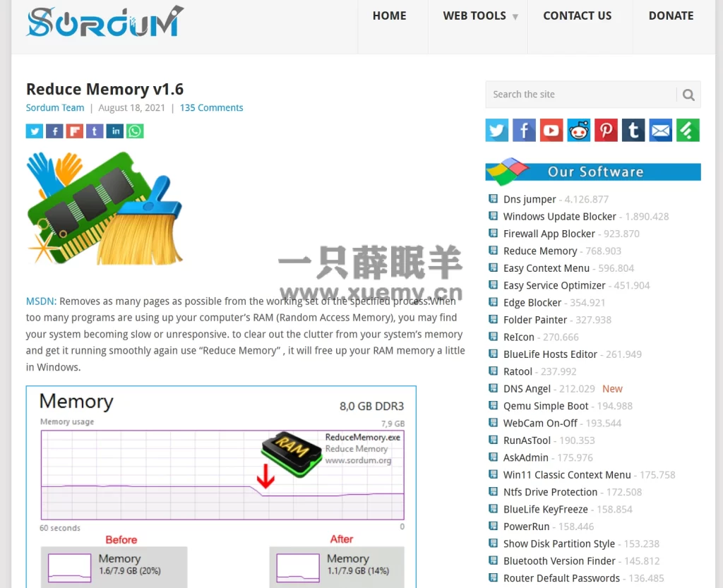Screen dimensions: 723x588
Task: Open the Web Tools menu
Action: 474,16
